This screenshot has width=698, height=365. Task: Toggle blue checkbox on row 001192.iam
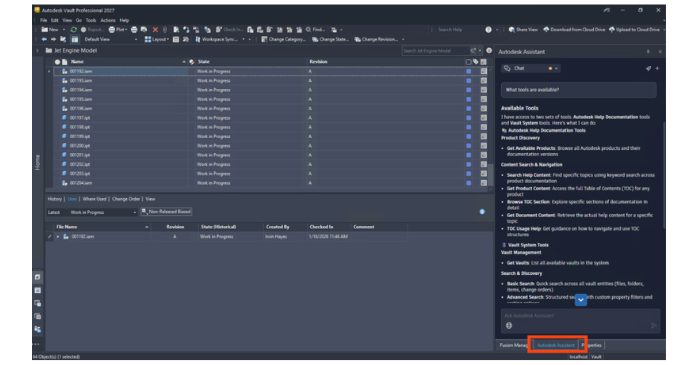click(x=468, y=71)
